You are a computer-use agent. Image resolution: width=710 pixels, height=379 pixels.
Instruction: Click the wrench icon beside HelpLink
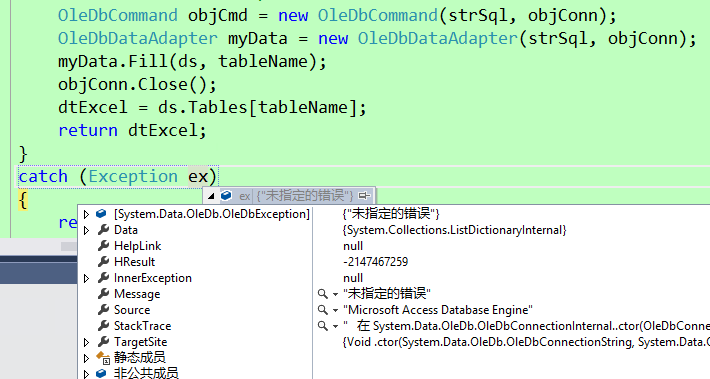tap(104, 246)
